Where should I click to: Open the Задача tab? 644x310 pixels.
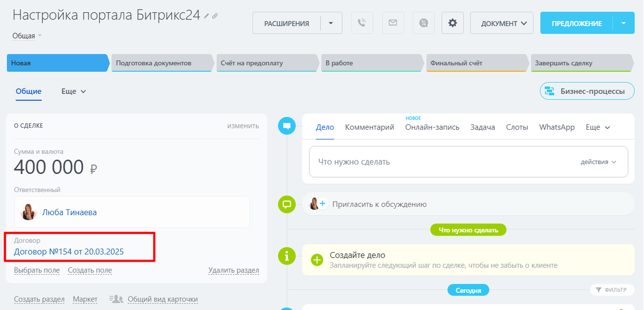482,127
